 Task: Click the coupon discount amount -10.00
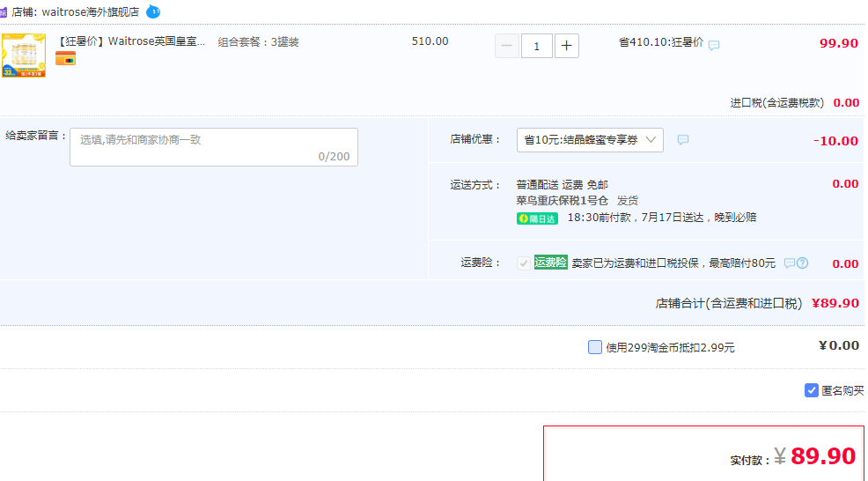(836, 141)
